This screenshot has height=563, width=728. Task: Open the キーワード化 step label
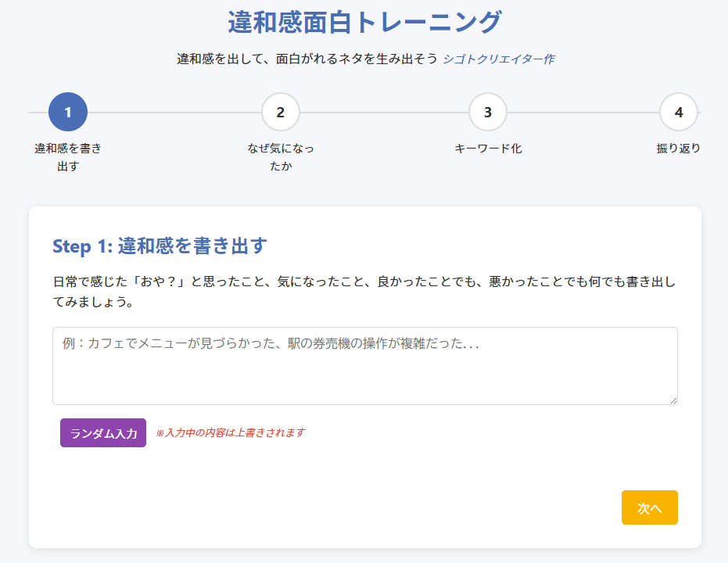(488, 149)
